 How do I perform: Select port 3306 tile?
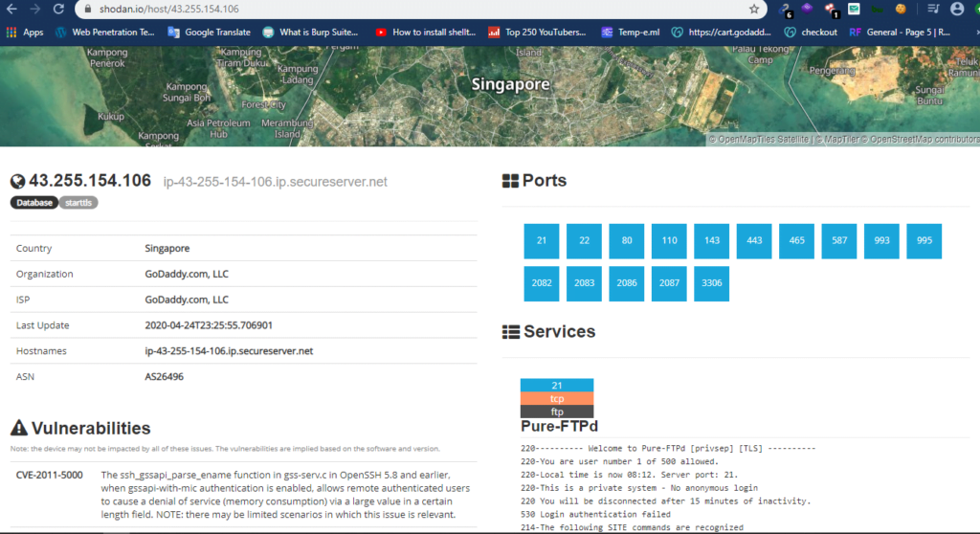coord(711,283)
